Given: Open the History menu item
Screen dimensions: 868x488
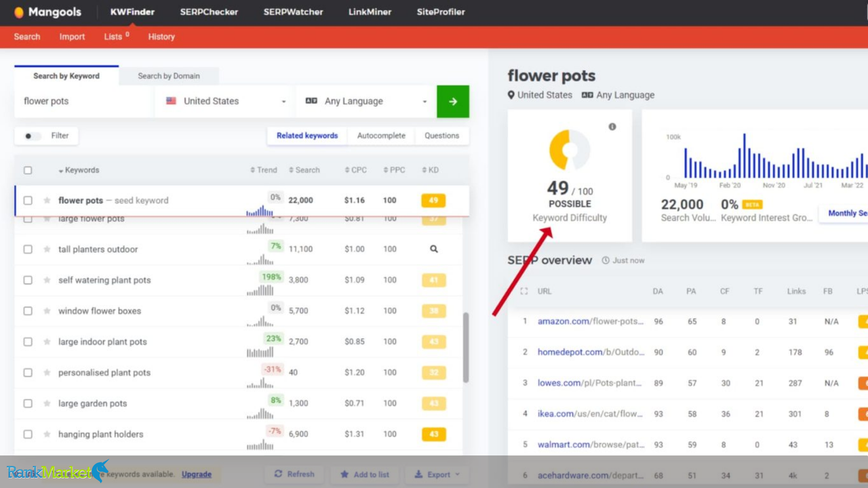Looking at the screenshot, I should pos(161,37).
